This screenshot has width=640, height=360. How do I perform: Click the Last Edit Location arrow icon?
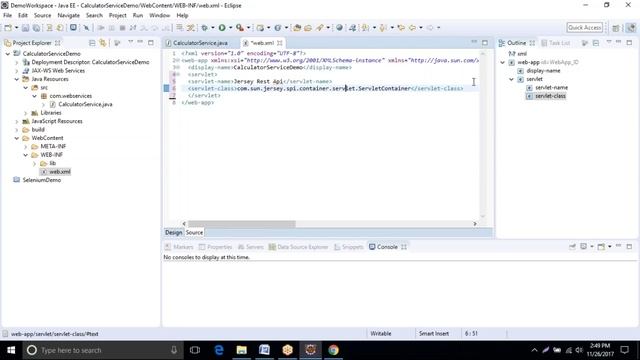401,28
